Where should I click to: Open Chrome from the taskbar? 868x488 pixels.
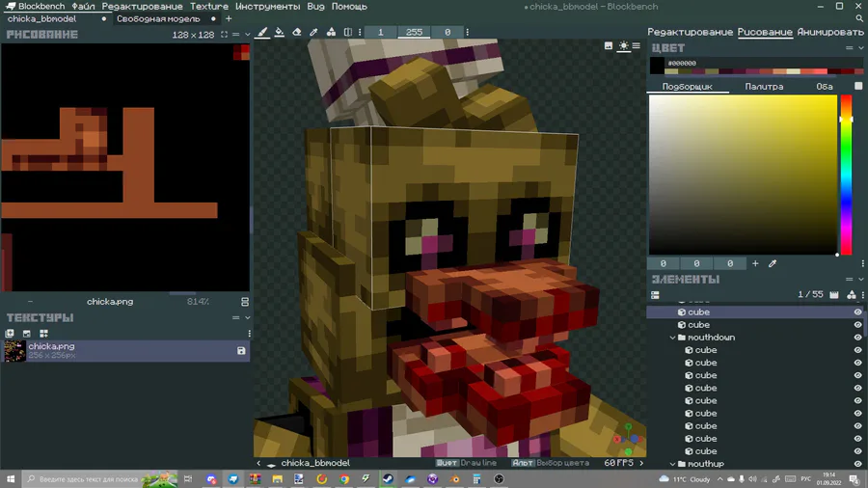tap(343, 478)
